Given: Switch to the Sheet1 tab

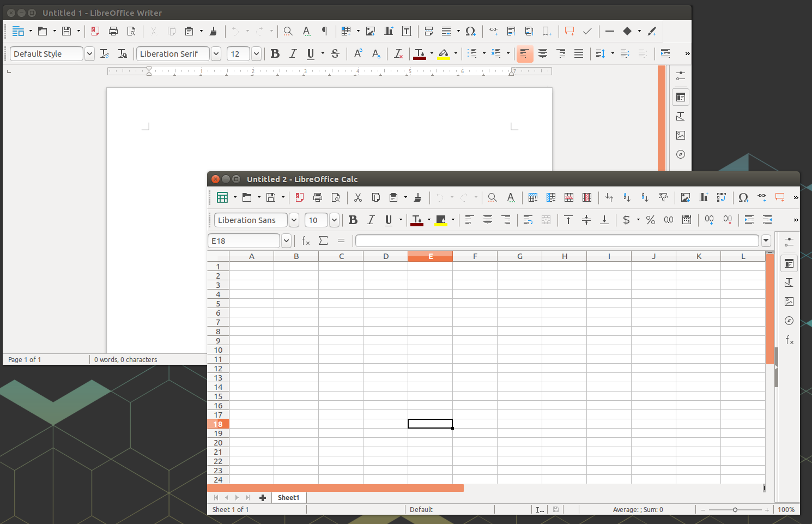Looking at the screenshot, I should [288, 497].
